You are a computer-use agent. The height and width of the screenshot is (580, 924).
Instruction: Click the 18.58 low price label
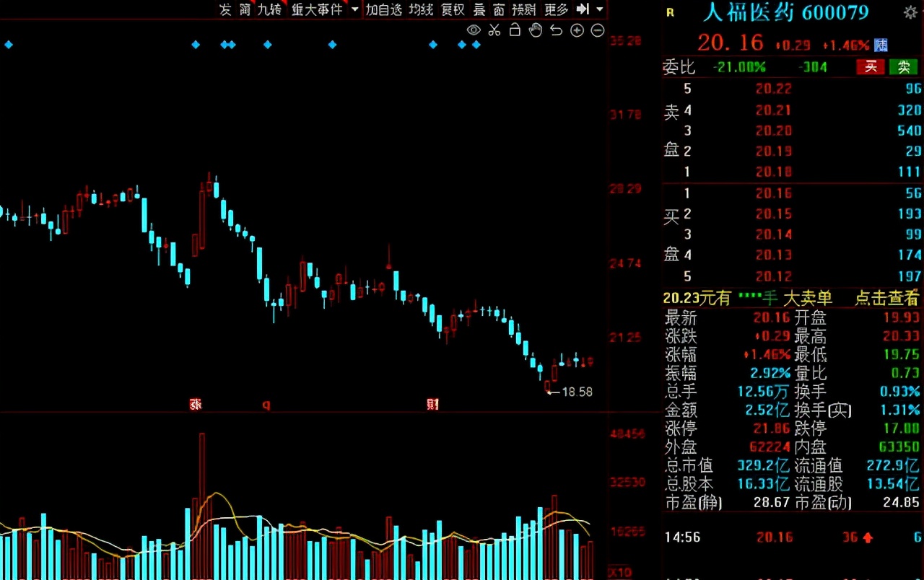pos(577,392)
